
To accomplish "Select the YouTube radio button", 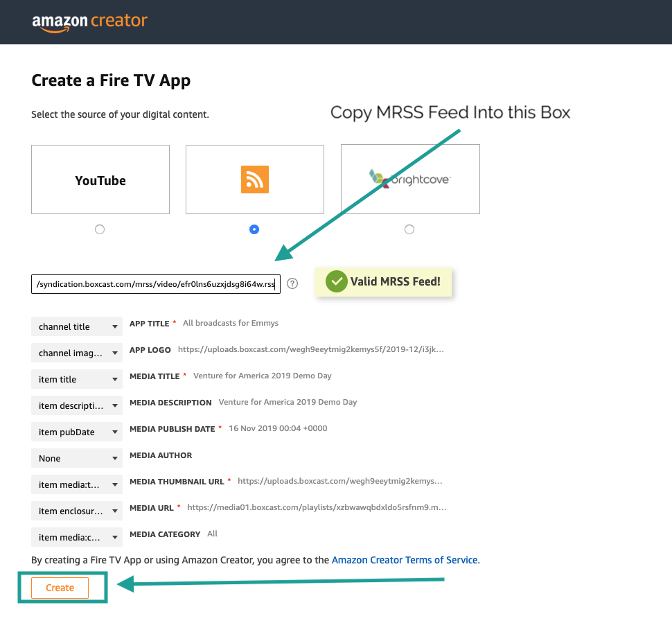I will (100, 229).
